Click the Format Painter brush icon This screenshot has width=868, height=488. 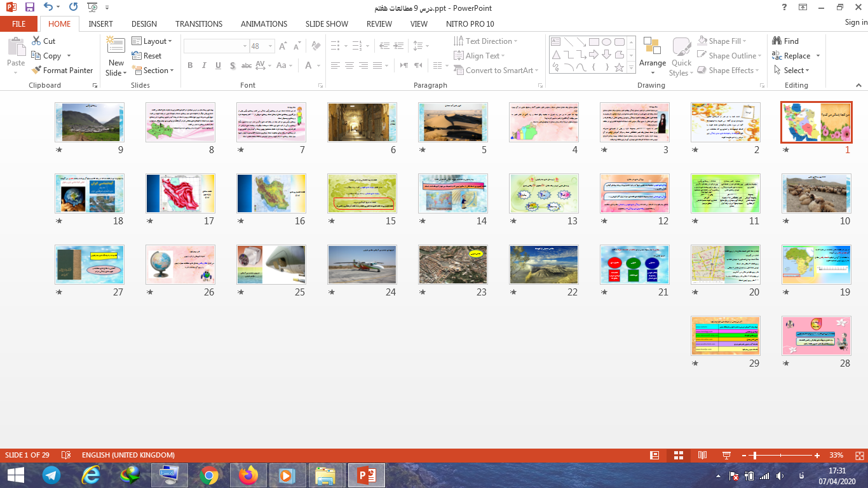pyautogui.click(x=36, y=71)
